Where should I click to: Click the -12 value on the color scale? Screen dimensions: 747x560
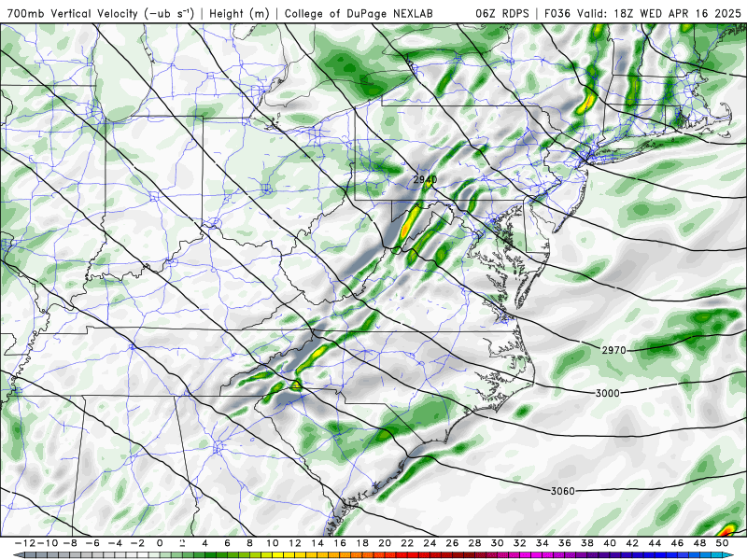pyautogui.click(x=24, y=543)
